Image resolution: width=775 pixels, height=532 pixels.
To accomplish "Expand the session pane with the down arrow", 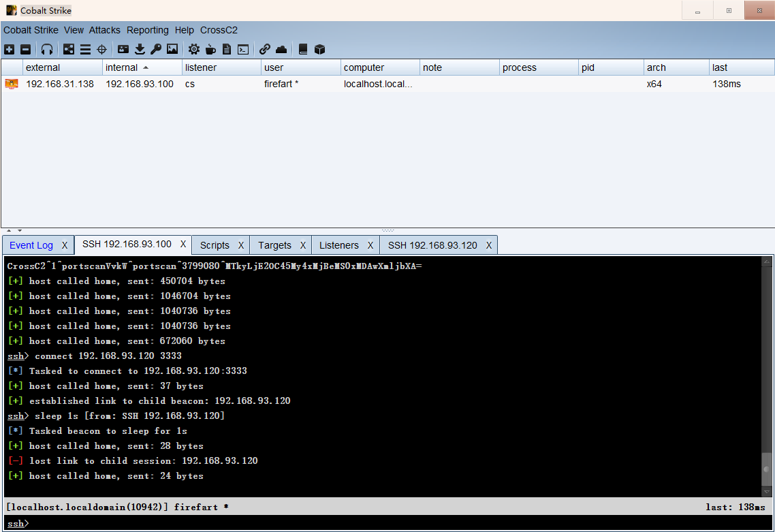I will 20,230.
